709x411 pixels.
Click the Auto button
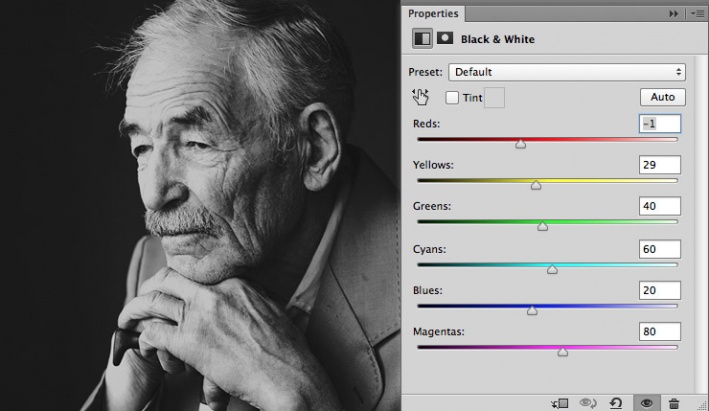click(x=662, y=97)
